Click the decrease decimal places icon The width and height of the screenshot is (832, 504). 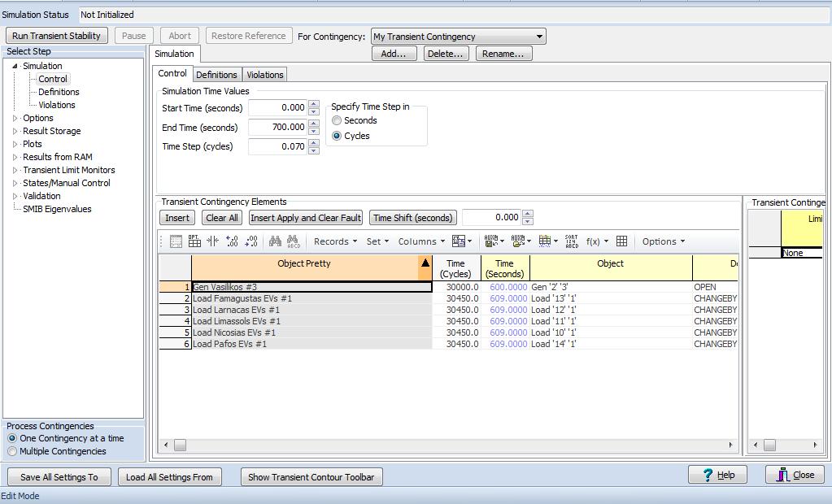pyautogui.click(x=251, y=241)
